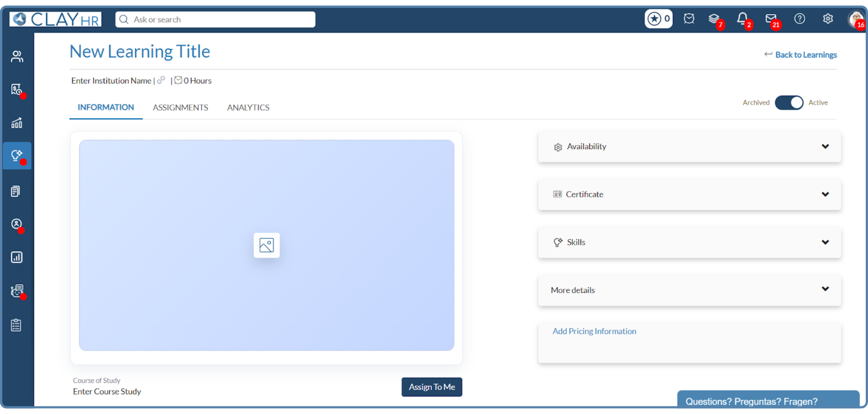The image size is (868, 414).
Task: Open the mail inbox icon with badge 21
Action: pos(771,19)
